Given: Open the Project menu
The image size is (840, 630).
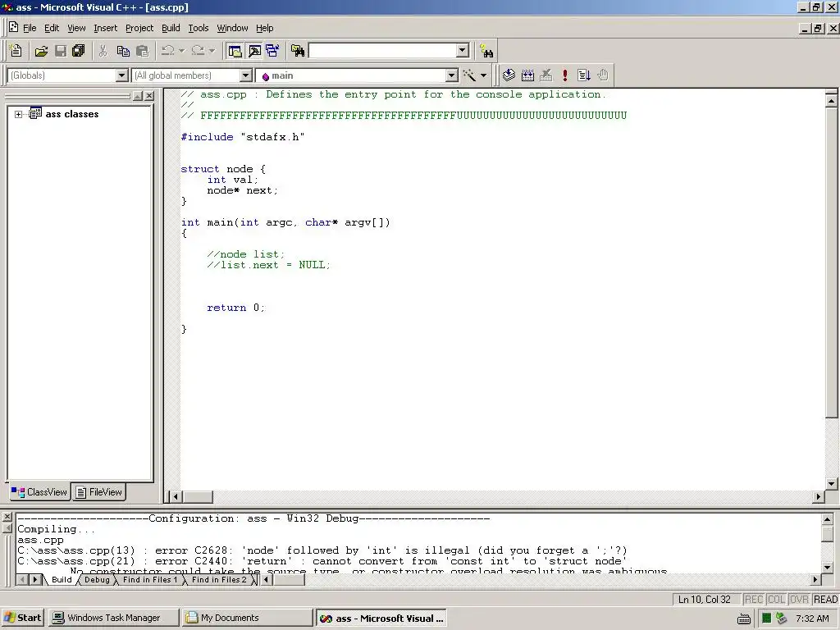Looking at the screenshot, I should pos(139,28).
